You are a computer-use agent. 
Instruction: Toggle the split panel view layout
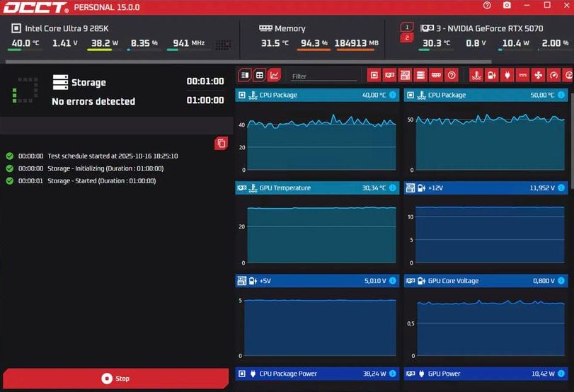(x=244, y=75)
